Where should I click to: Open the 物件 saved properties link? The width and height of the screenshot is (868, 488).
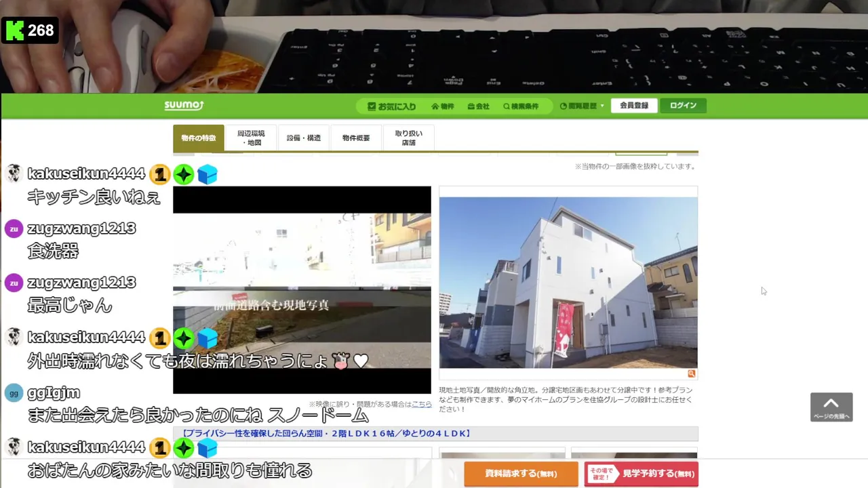(443, 106)
